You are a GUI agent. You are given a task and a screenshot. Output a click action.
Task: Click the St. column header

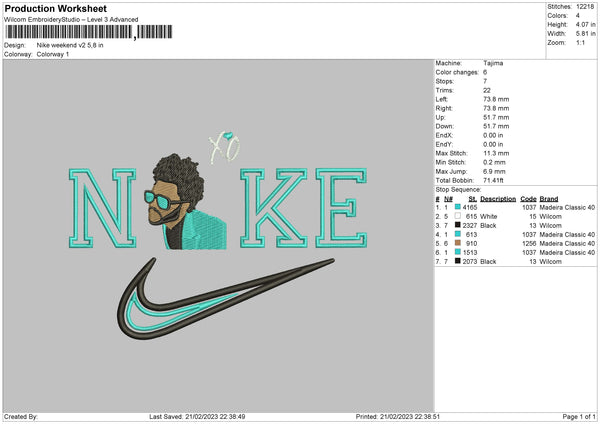tap(473, 199)
